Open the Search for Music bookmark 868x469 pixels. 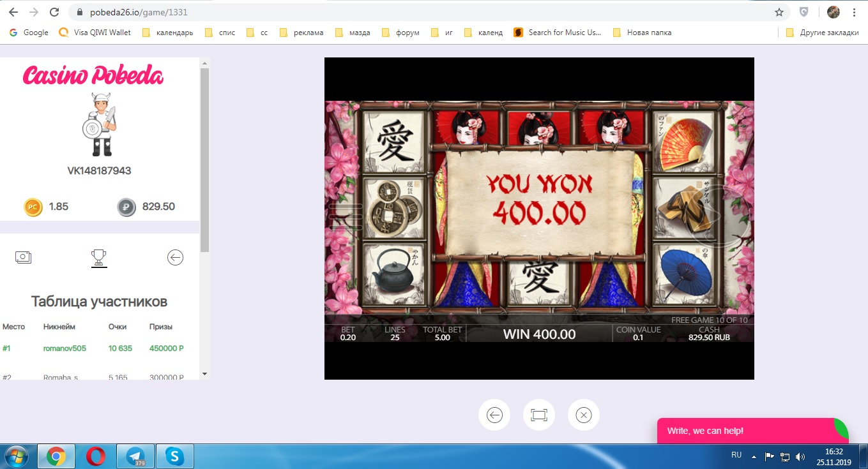(558, 33)
